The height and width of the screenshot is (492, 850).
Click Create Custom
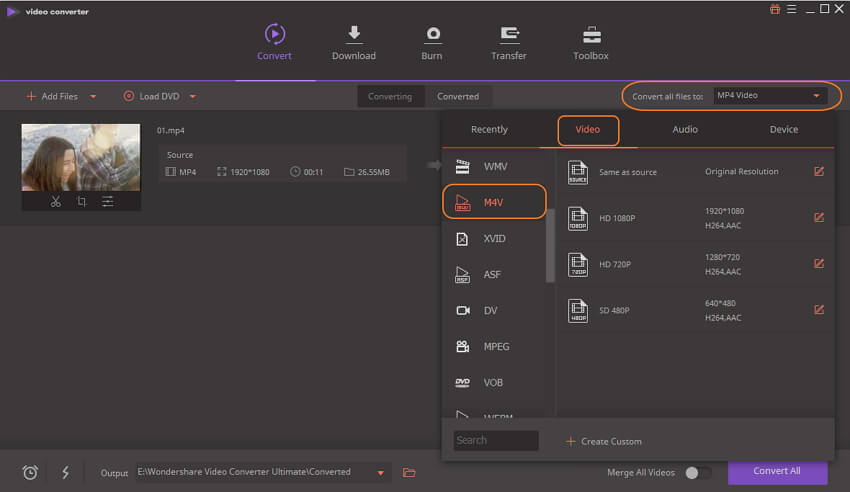click(603, 442)
